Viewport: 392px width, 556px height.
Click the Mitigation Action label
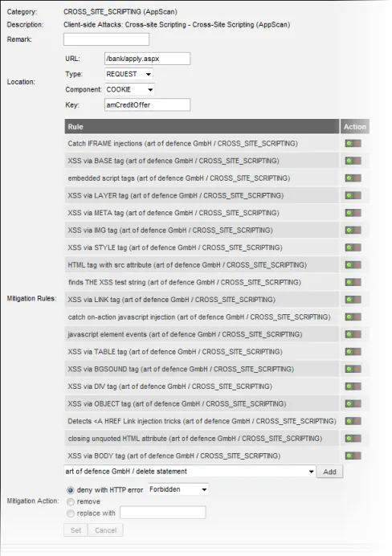coord(33,501)
